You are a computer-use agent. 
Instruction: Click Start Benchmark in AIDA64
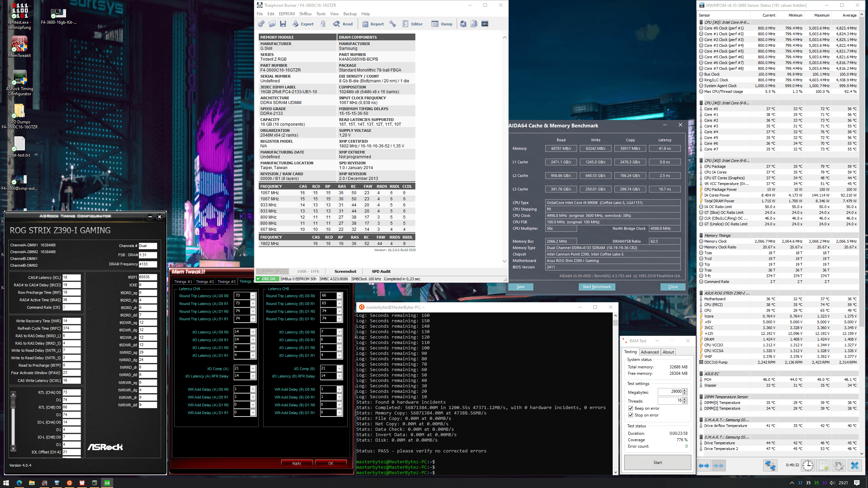[x=597, y=287]
